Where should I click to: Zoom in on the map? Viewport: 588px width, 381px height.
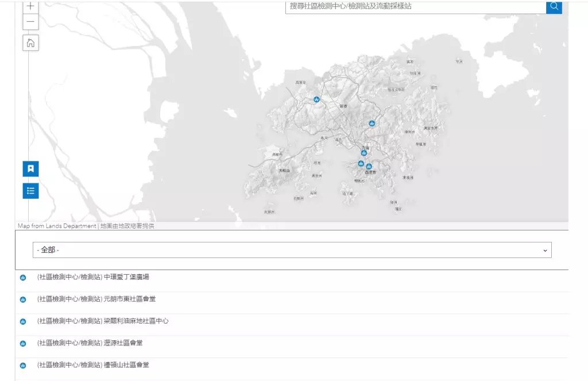pyautogui.click(x=30, y=7)
